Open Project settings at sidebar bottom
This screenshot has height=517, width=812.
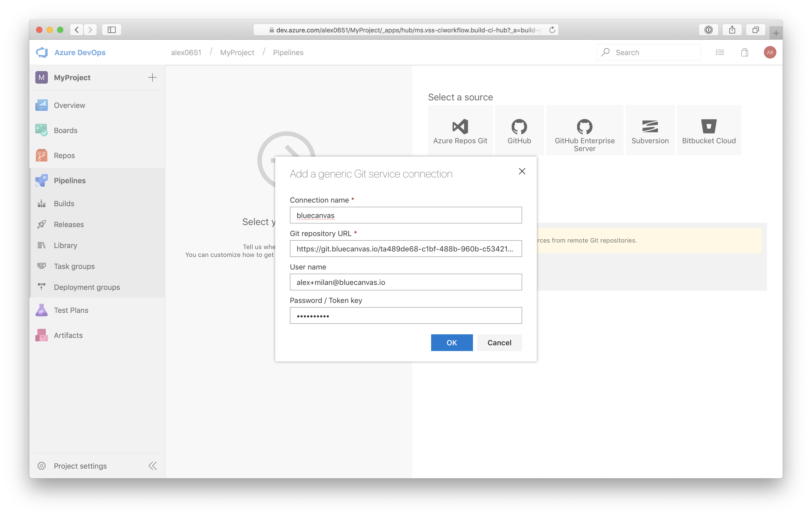tap(80, 466)
